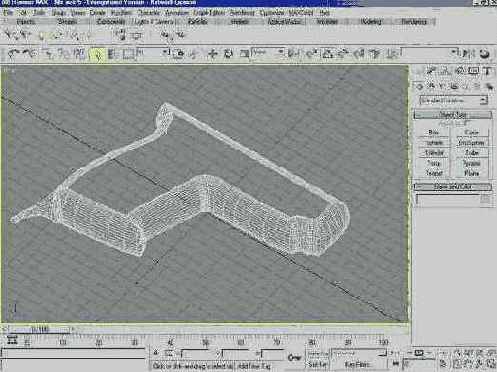Screen dimensions: 497x372
Task: Open the Selection Filter dropdown
Action: (153, 53)
